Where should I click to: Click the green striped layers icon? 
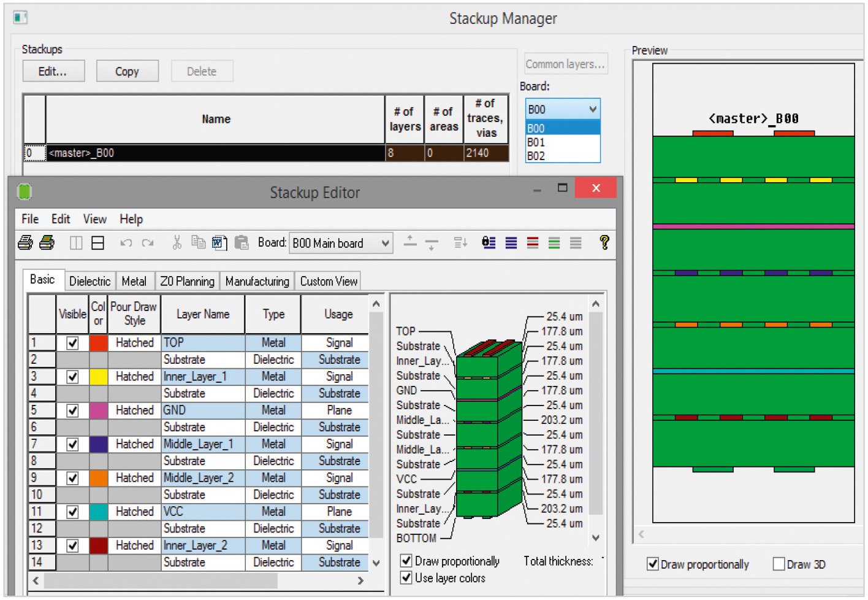click(x=554, y=243)
